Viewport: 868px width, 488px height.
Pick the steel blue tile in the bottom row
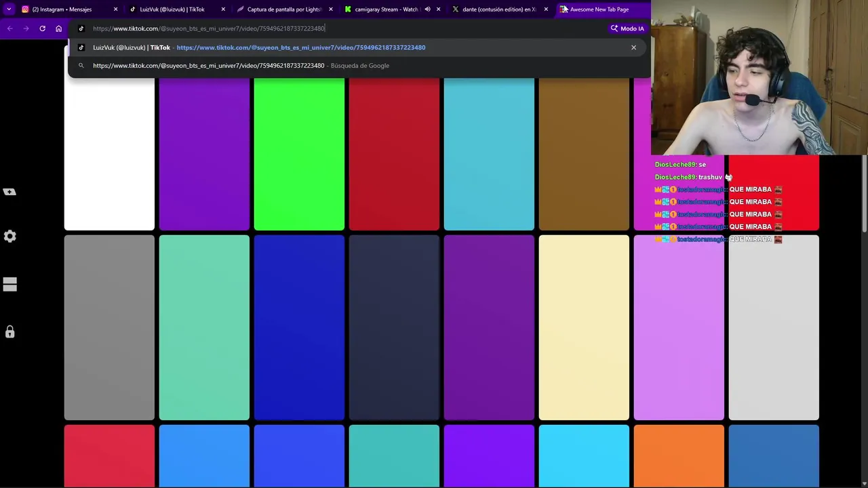pos(774,456)
